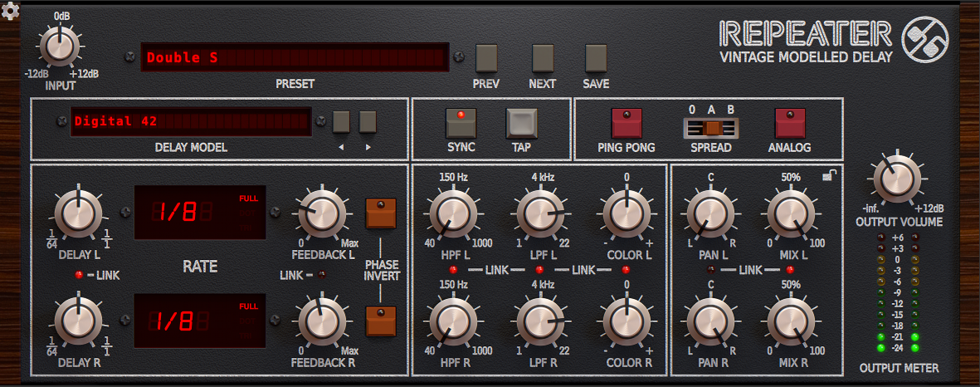
Task: Click the MIX R knob
Action: pos(791,321)
